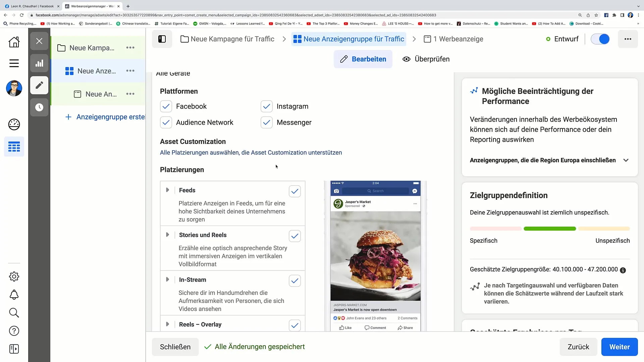The image size is (644, 362).
Task: Click the browser back arrow
Action: 5,15
